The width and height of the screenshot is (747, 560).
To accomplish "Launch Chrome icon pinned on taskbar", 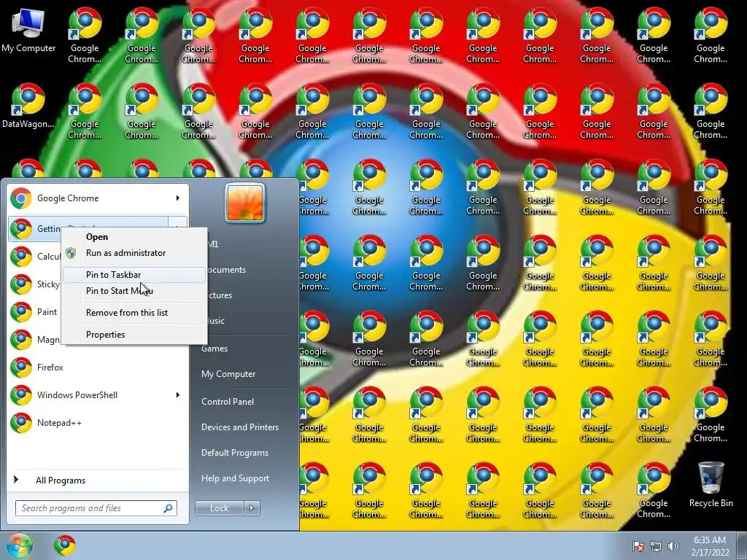I will [x=65, y=545].
